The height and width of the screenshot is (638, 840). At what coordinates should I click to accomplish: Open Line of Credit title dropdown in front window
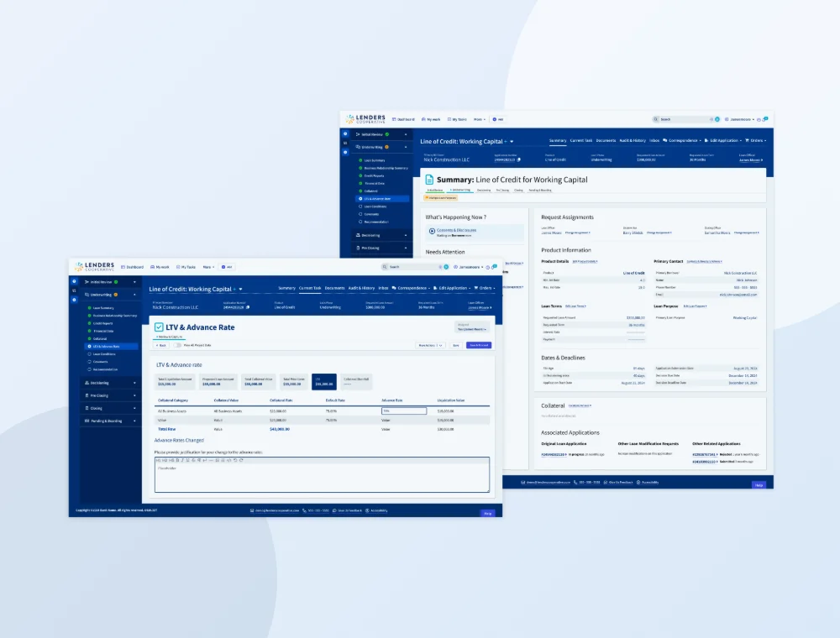[x=240, y=289]
